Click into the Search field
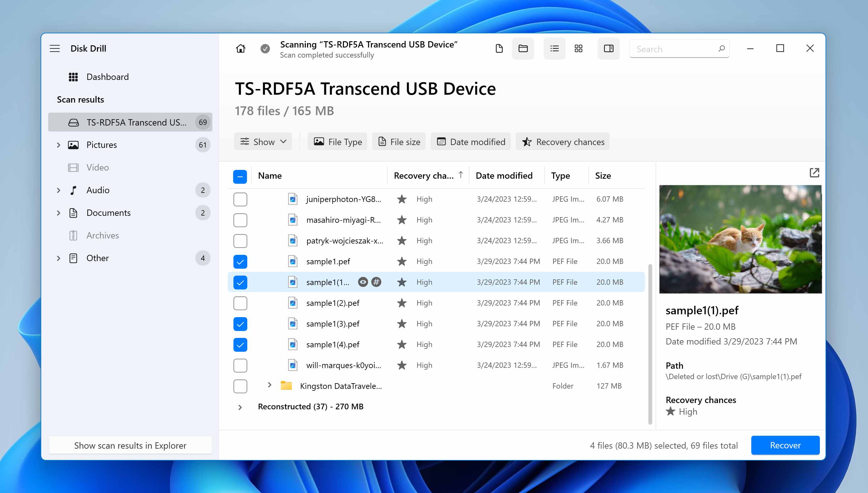The image size is (868, 493). [x=680, y=49]
